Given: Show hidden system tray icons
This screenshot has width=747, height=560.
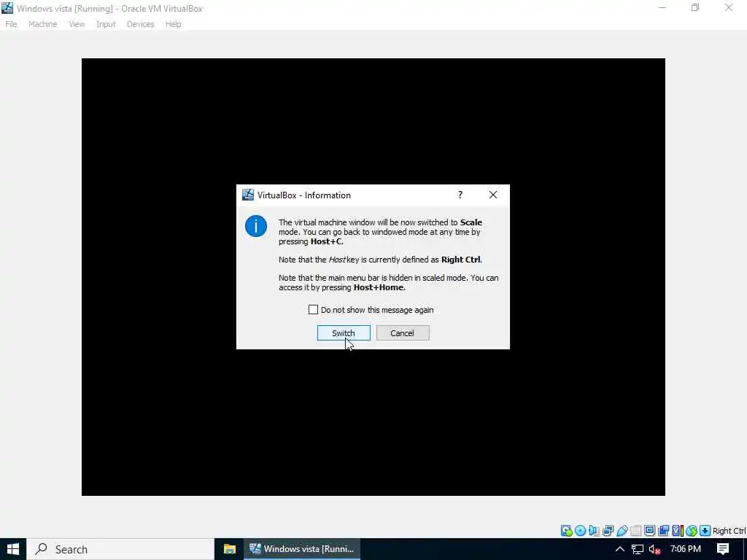Looking at the screenshot, I should [x=620, y=549].
